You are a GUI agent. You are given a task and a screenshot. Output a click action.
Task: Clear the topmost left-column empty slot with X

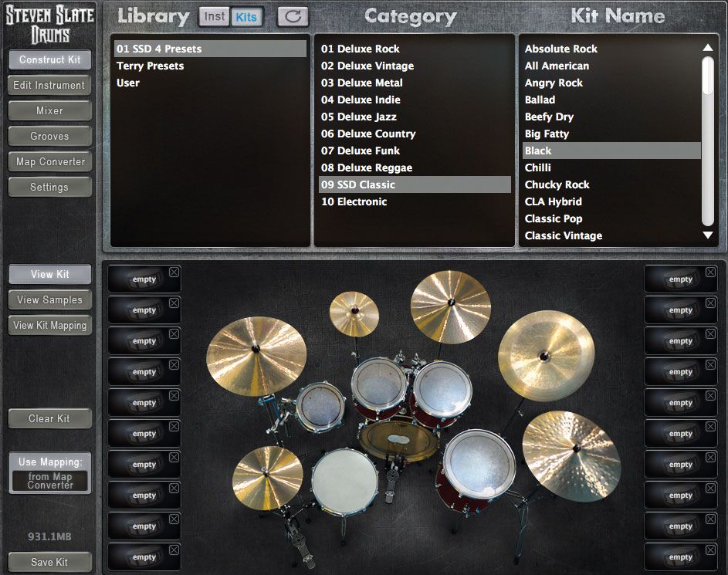tap(174, 272)
